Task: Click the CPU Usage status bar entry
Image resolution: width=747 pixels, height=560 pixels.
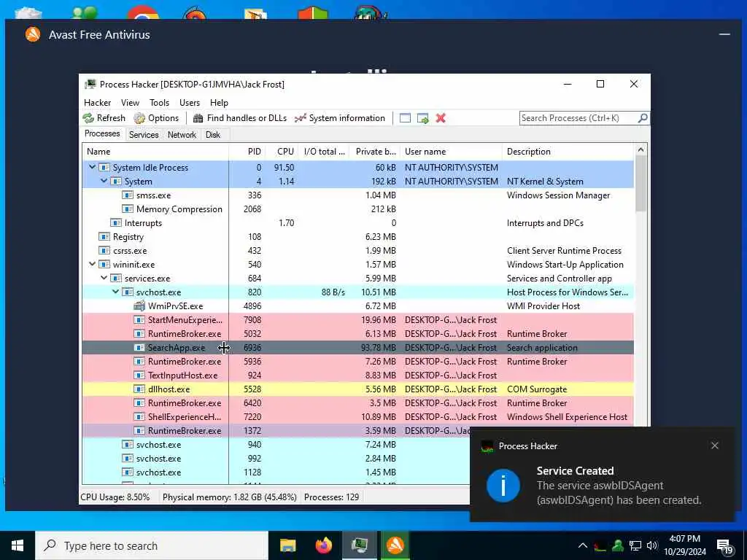Action: (x=115, y=497)
